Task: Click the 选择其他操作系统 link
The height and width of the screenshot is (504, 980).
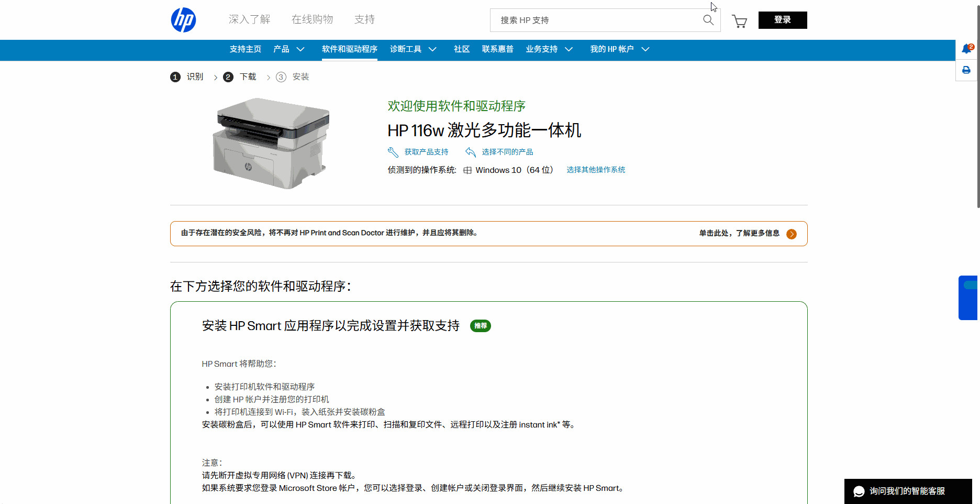Action: (596, 170)
